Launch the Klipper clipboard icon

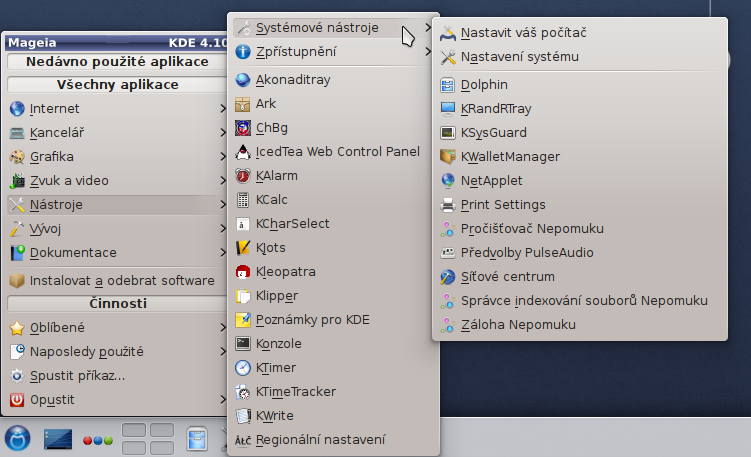pyautogui.click(x=243, y=296)
